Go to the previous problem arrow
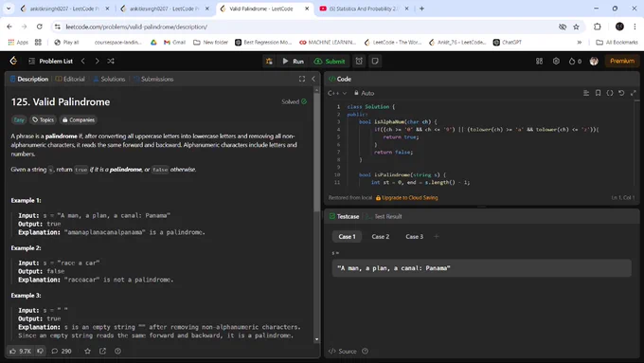The image size is (644, 363). tap(83, 61)
